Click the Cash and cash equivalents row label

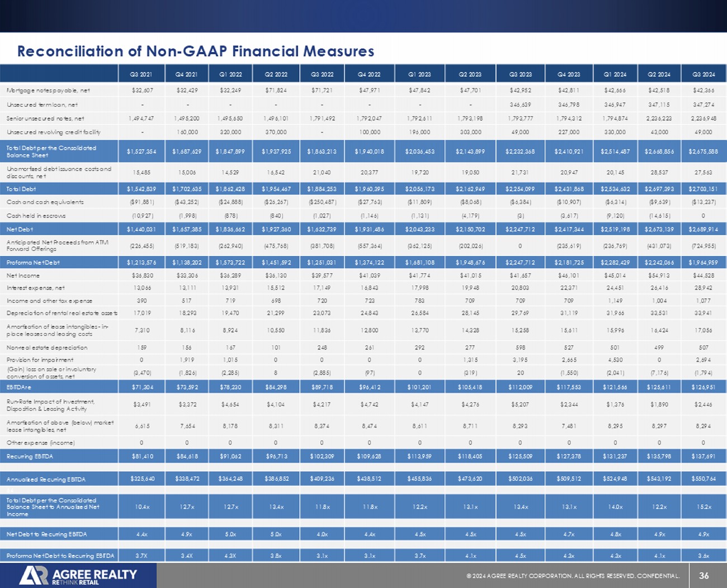click(x=45, y=202)
